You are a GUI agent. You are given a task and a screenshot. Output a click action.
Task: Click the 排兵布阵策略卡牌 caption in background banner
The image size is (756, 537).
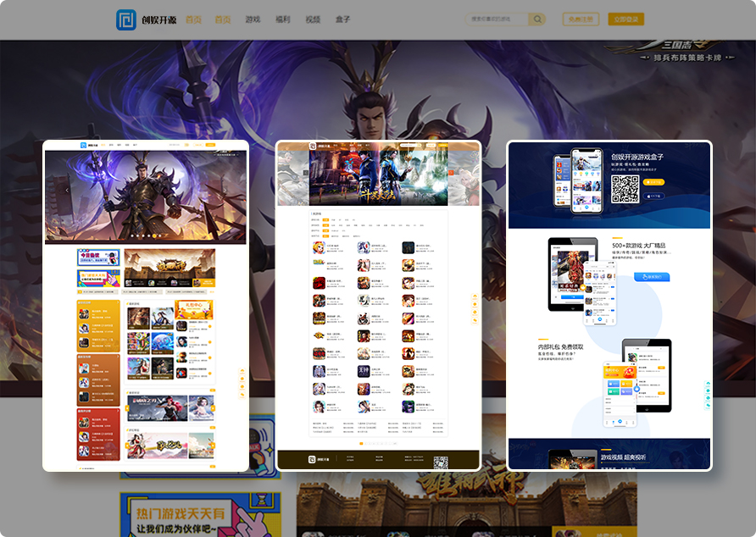pyautogui.click(x=687, y=58)
